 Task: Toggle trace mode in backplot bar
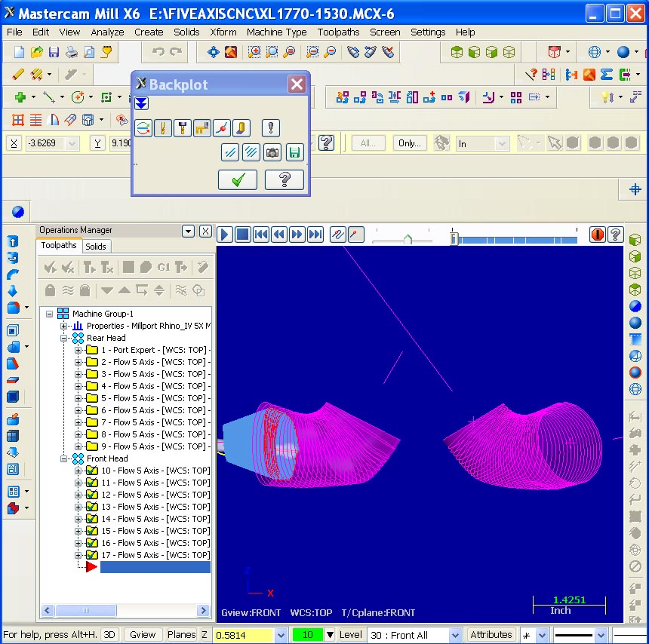point(338,235)
